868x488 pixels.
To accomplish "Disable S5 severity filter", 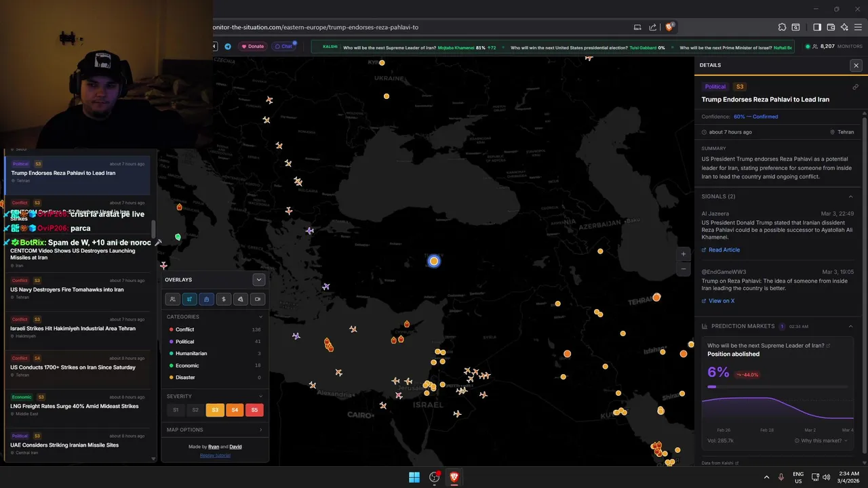I will [x=254, y=410].
